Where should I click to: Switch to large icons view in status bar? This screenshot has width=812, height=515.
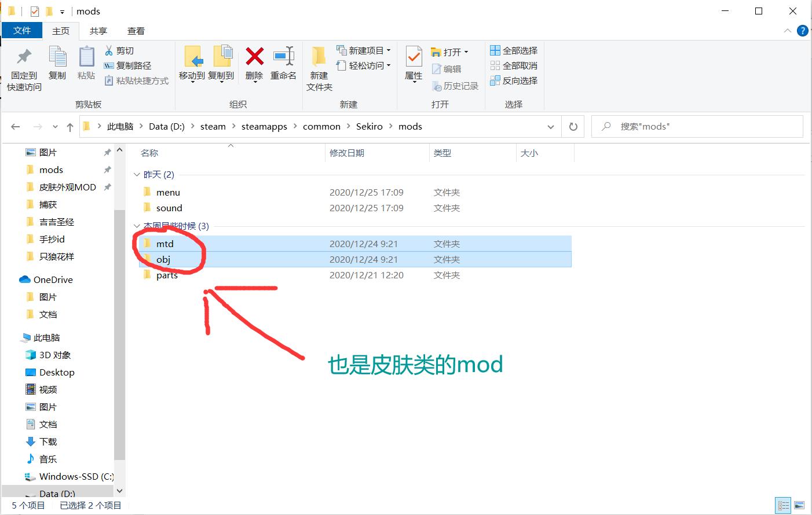(799, 505)
